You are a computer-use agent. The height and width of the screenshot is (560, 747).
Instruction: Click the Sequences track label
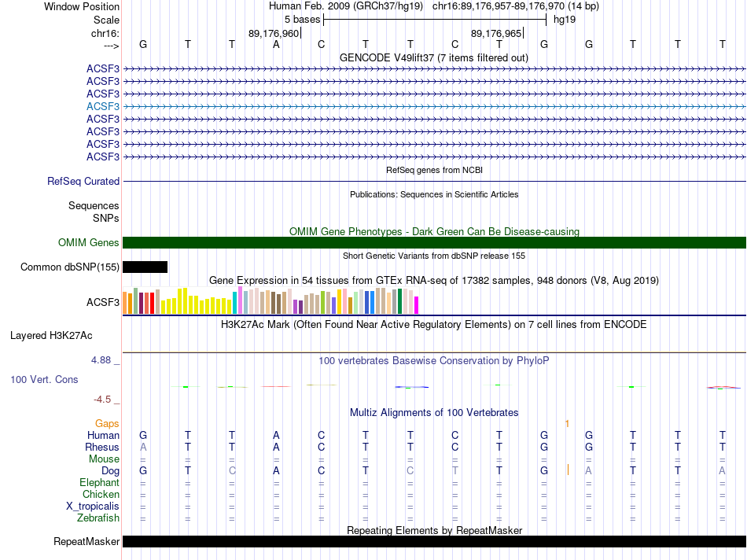pyautogui.click(x=94, y=205)
